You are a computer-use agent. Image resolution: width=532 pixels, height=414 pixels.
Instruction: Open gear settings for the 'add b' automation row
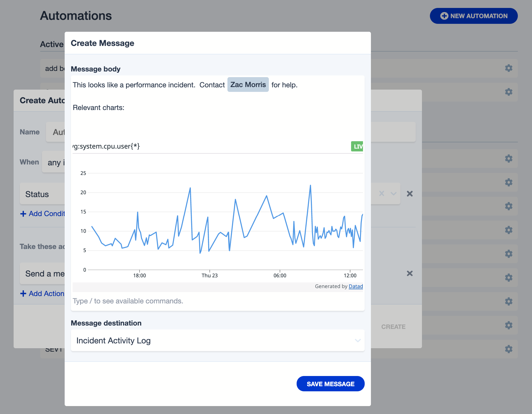click(508, 68)
